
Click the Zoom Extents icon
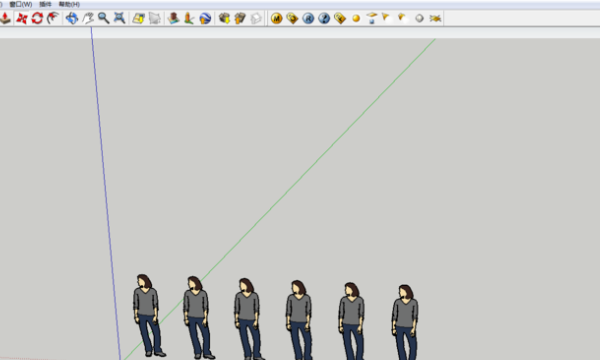(119, 18)
